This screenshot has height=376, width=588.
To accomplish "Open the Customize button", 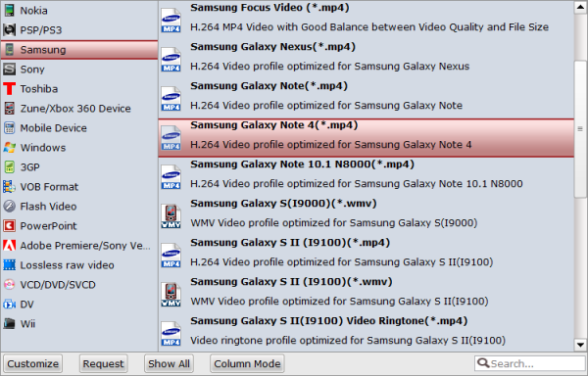I will [x=33, y=363].
